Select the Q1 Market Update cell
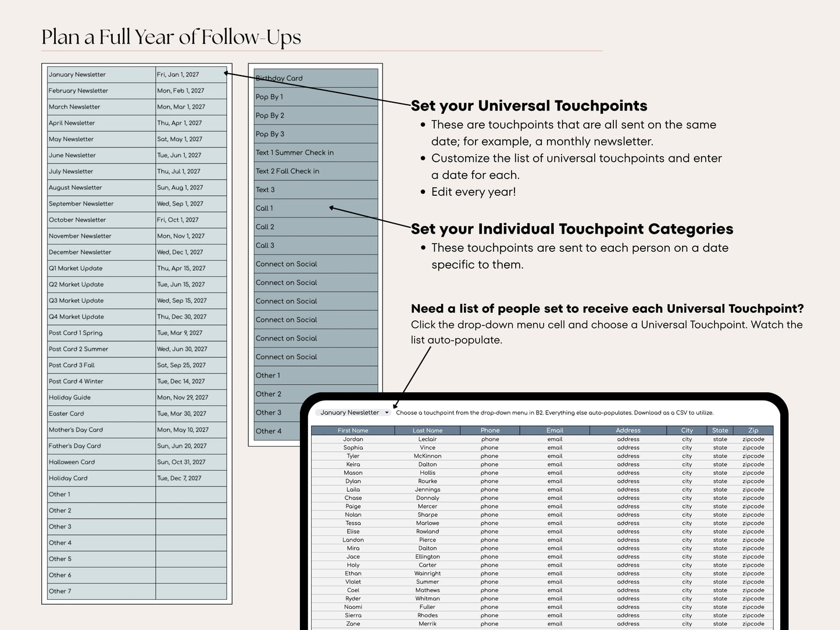 tap(101, 269)
